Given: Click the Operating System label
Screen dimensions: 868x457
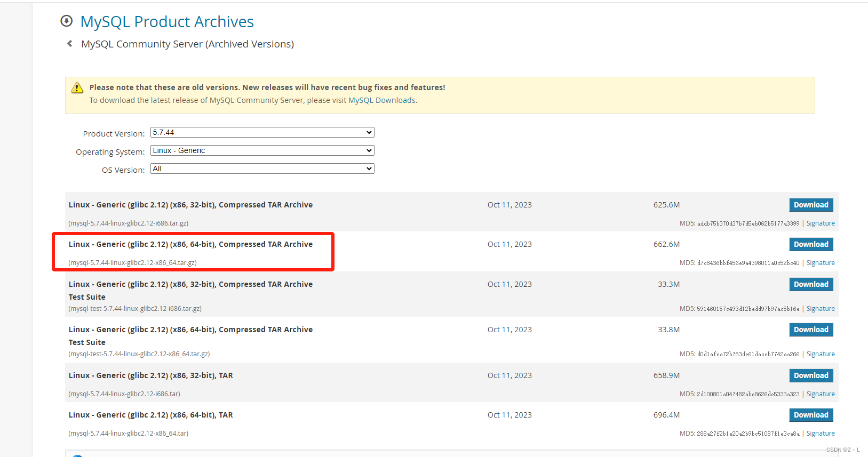Looking at the screenshot, I should (x=110, y=152).
